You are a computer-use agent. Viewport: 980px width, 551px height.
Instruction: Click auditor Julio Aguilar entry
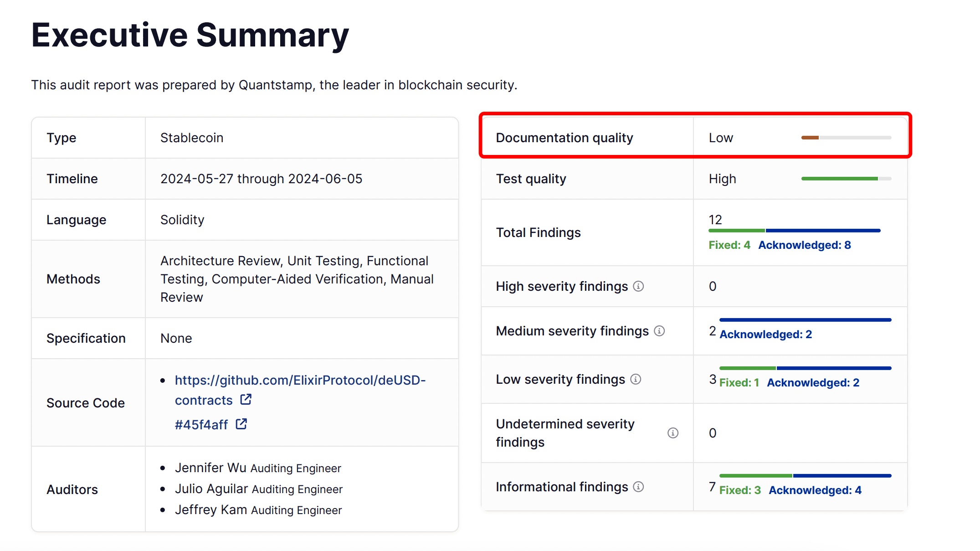coord(259,489)
